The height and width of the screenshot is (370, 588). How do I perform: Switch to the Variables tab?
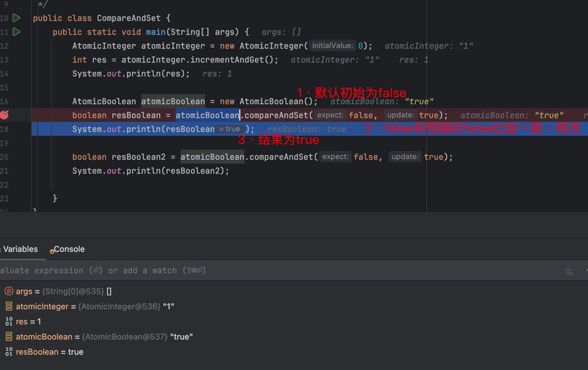point(20,249)
